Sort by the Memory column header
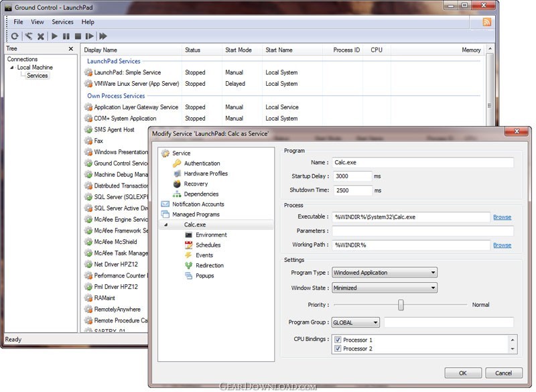536x392 pixels. [x=438, y=50]
